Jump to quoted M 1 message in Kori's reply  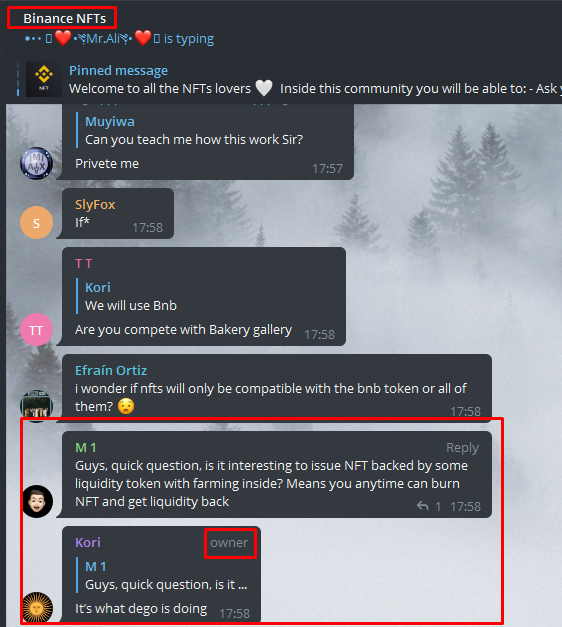click(x=166, y=575)
